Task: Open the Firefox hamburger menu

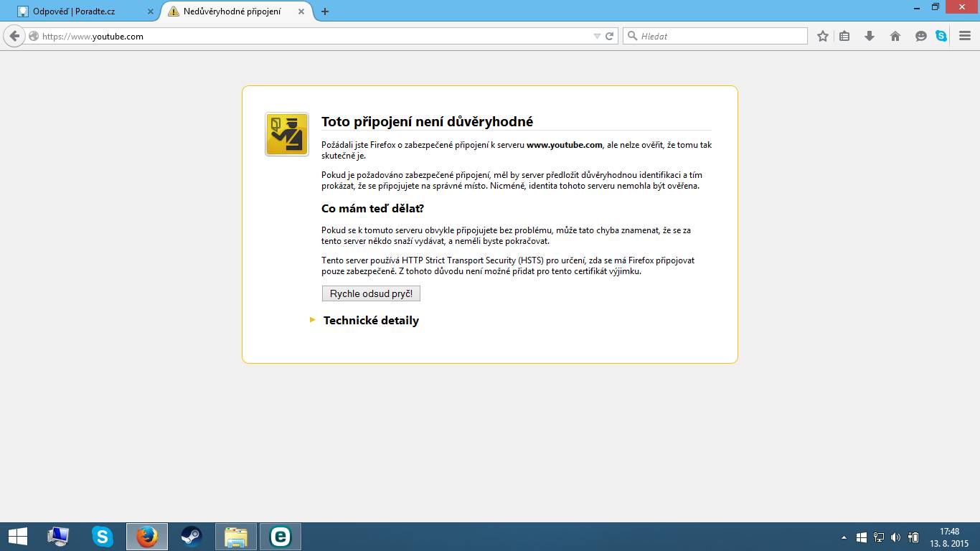Action: coord(965,36)
